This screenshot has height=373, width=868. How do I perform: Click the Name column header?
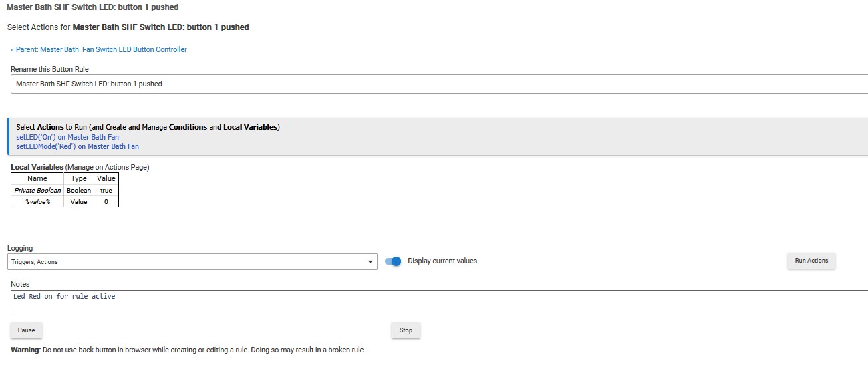point(37,179)
